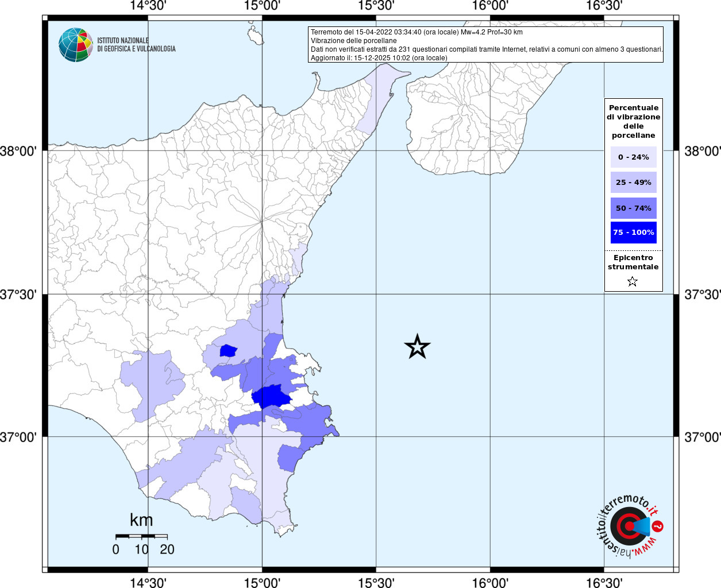Click the 'km' scale bar label
This screenshot has width=721, height=588.
click(141, 520)
